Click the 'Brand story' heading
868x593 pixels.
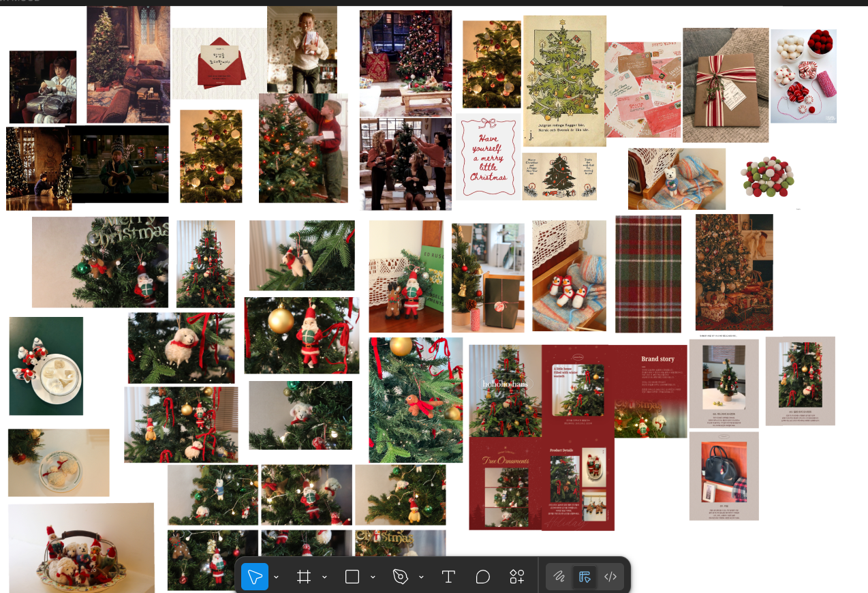(657, 359)
